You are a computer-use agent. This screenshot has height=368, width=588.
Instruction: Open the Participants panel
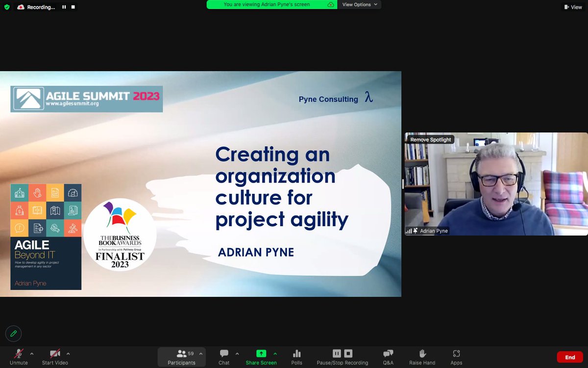coord(181,357)
